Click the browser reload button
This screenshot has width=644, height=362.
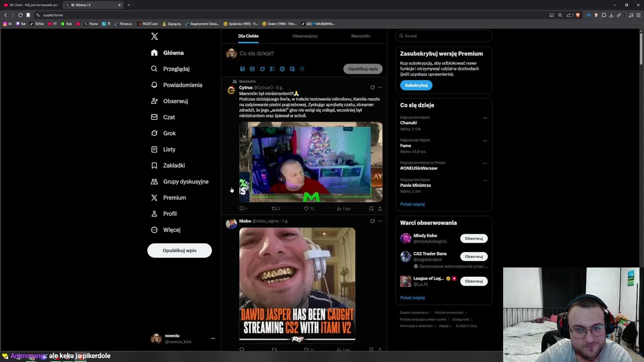pos(20,15)
